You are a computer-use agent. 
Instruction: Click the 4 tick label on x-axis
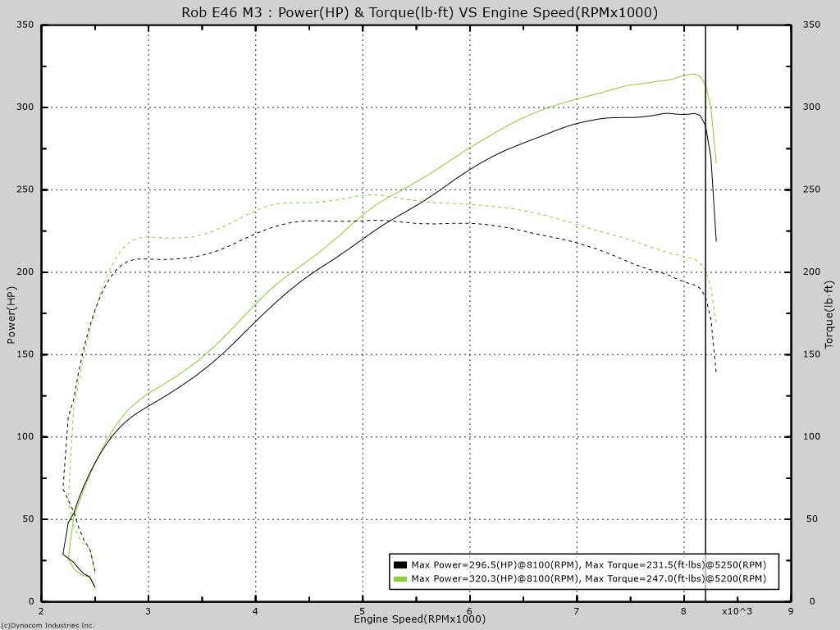pyautogui.click(x=255, y=611)
